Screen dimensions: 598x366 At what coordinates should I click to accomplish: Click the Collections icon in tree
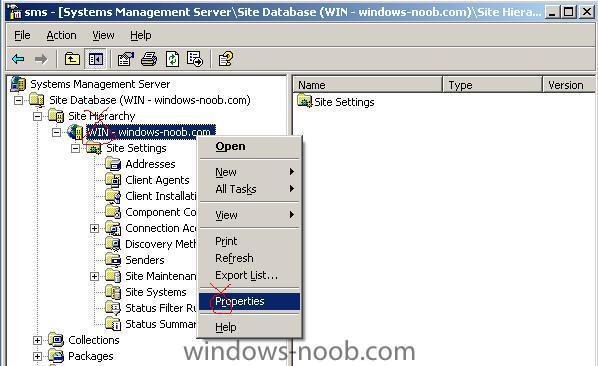(x=56, y=340)
